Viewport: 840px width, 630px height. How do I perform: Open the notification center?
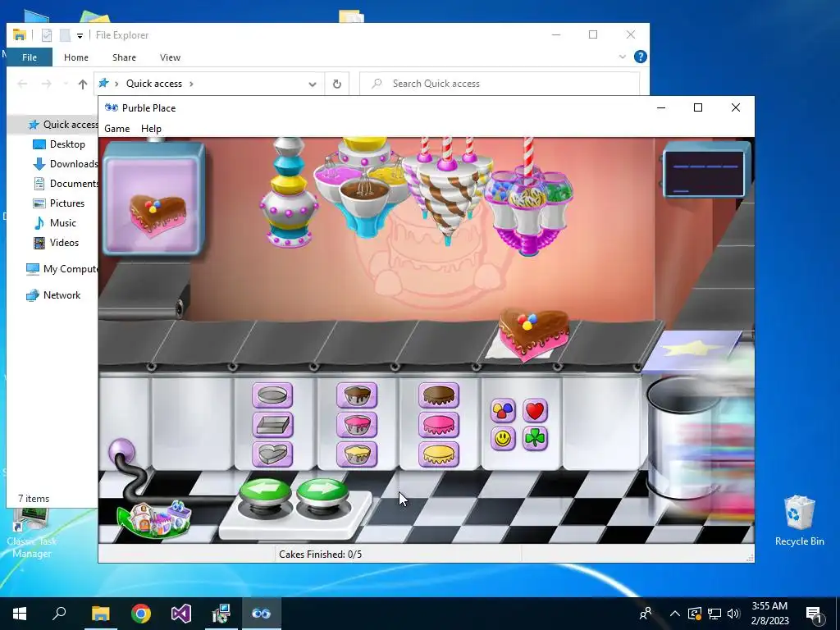click(814, 614)
